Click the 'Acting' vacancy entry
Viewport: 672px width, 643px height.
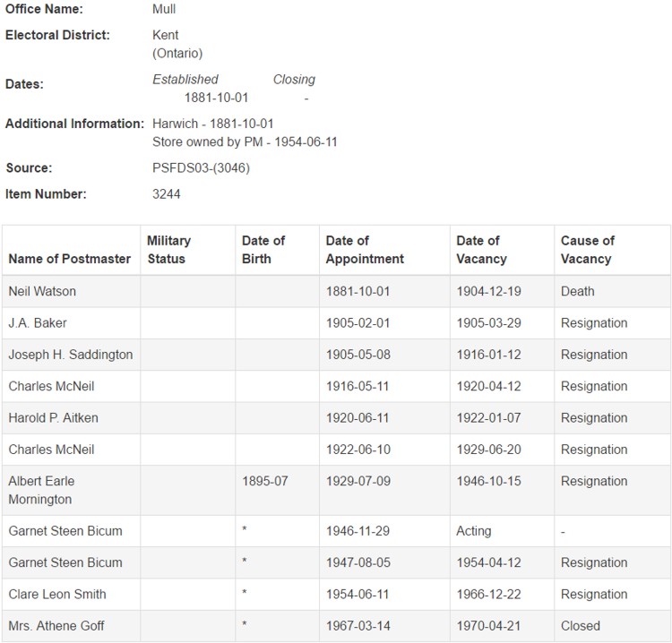click(x=473, y=531)
